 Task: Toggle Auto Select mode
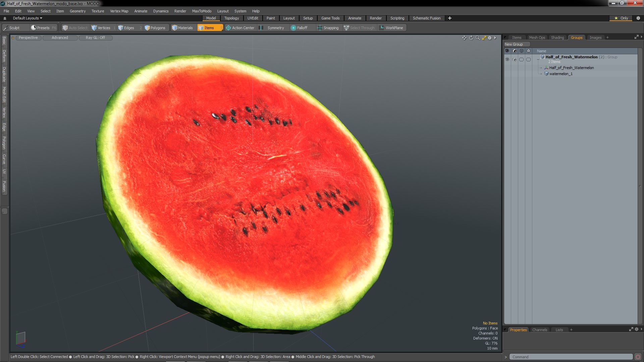pos(75,28)
